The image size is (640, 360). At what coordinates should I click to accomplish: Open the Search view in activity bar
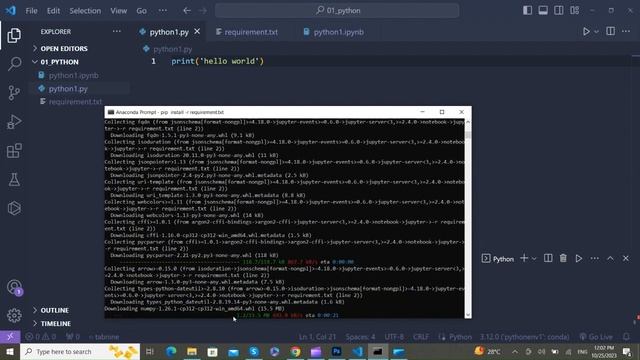[14, 64]
